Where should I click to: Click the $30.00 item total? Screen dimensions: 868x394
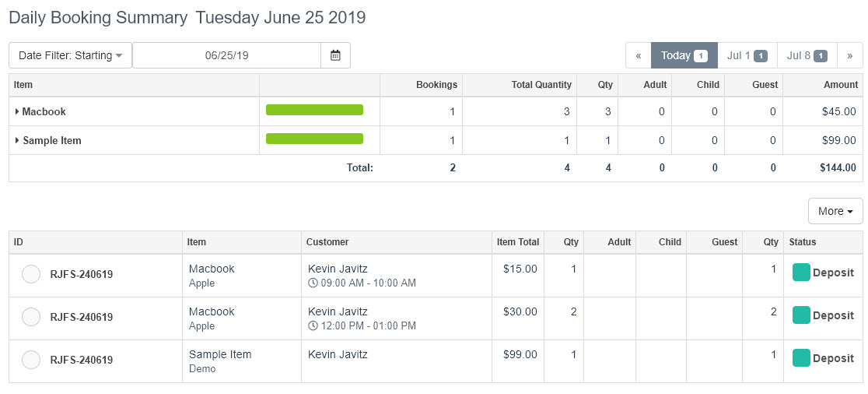(x=520, y=311)
